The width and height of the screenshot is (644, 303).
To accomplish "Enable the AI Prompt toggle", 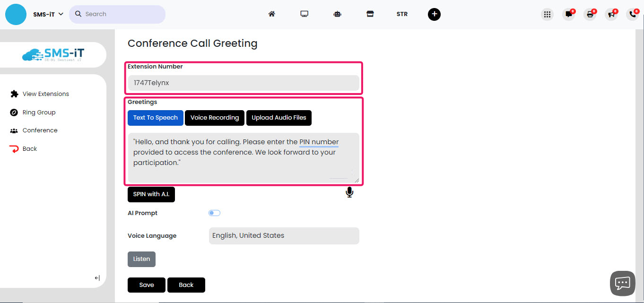I will click(x=214, y=213).
